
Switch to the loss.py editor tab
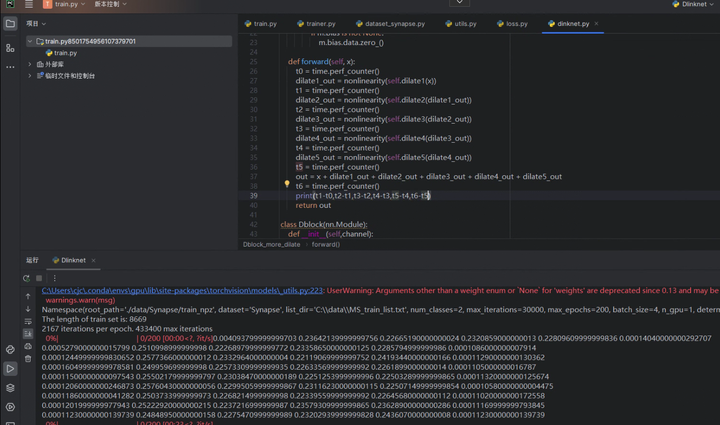point(512,23)
